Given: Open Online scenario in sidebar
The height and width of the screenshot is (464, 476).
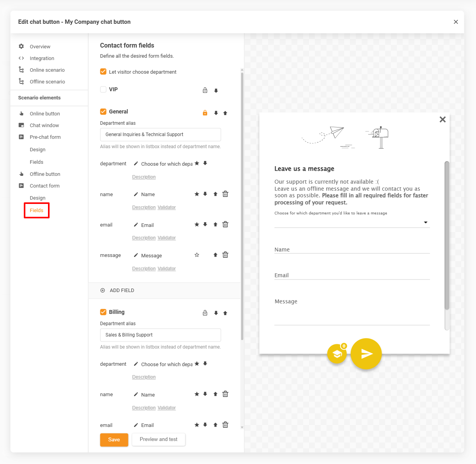Looking at the screenshot, I should (47, 70).
